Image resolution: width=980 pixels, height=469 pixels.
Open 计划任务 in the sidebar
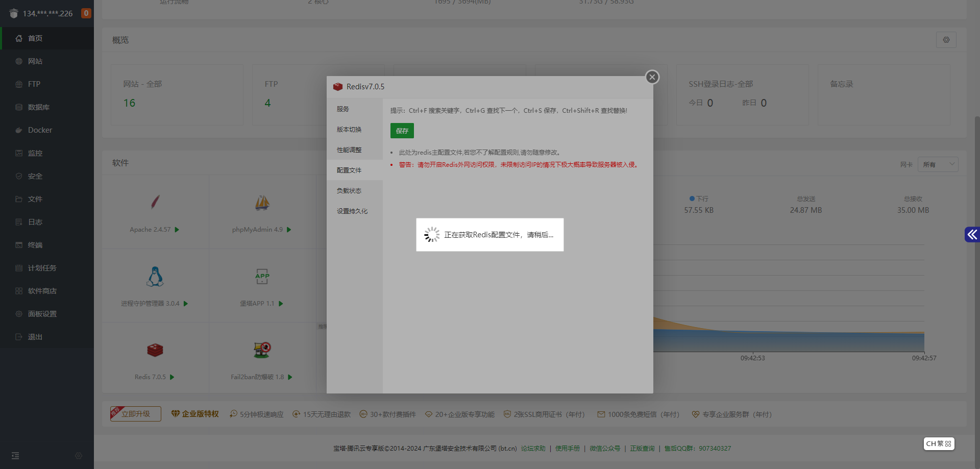point(47,268)
